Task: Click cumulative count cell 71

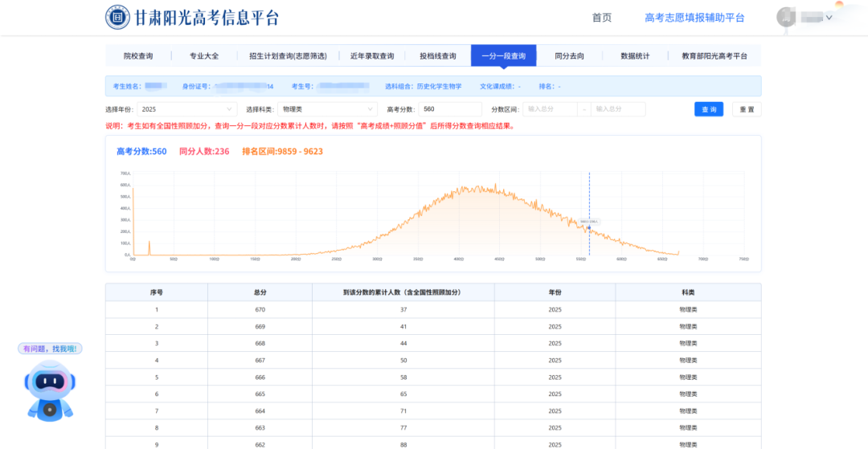Action: 403,410
